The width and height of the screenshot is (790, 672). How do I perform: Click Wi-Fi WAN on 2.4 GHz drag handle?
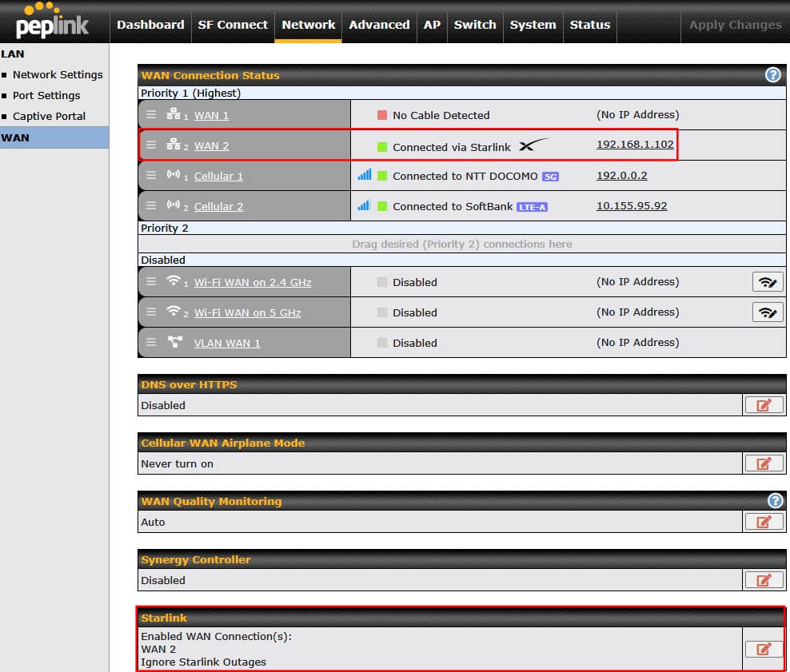[x=151, y=281]
